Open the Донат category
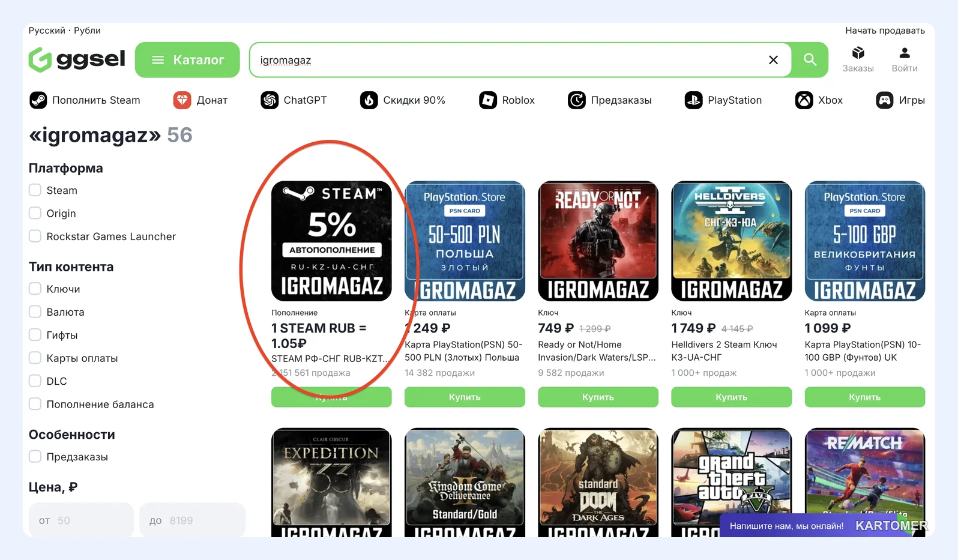The width and height of the screenshot is (958, 560). click(x=200, y=100)
